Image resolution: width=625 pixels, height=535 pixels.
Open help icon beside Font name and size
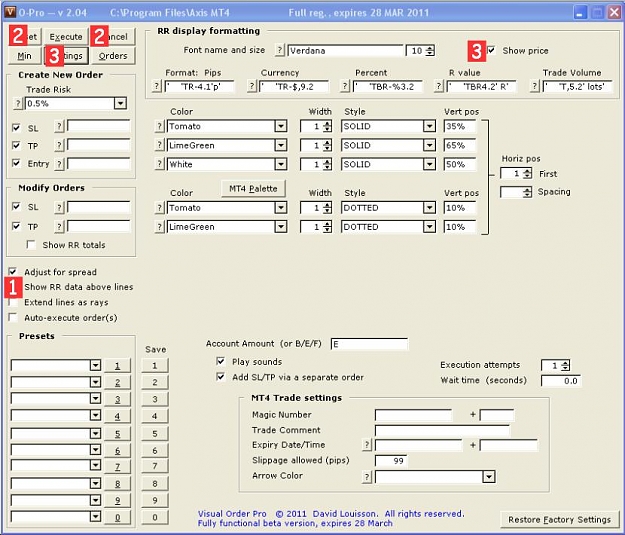(279, 51)
